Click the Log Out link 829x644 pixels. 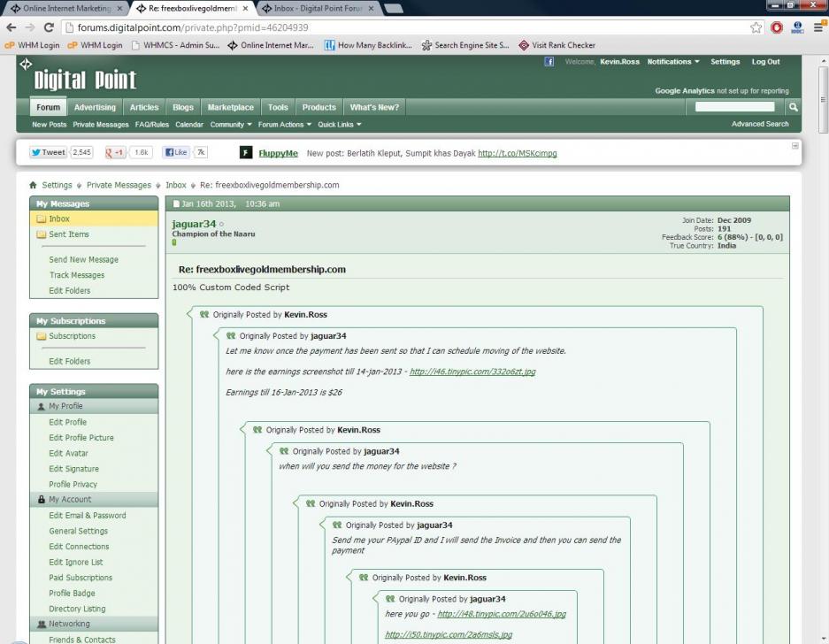765,62
